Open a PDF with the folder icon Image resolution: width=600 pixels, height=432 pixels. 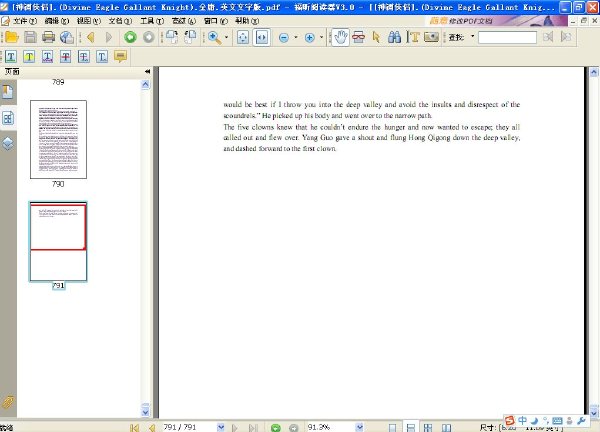(x=12, y=37)
